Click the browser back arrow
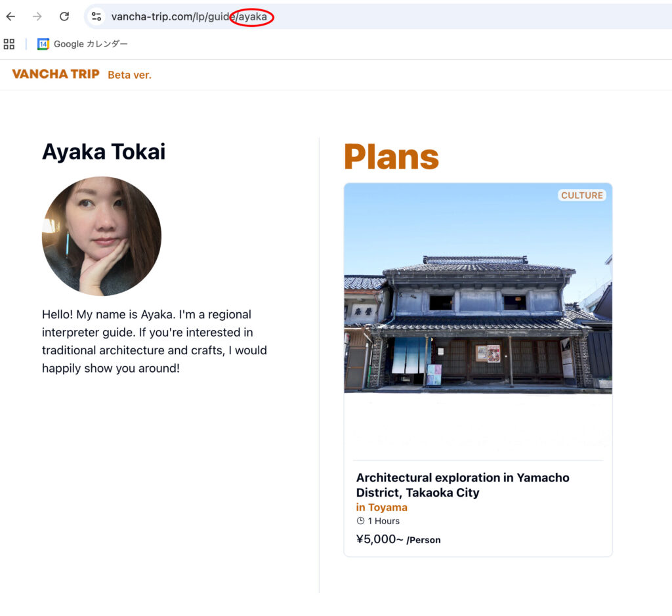 click(x=10, y=16)
